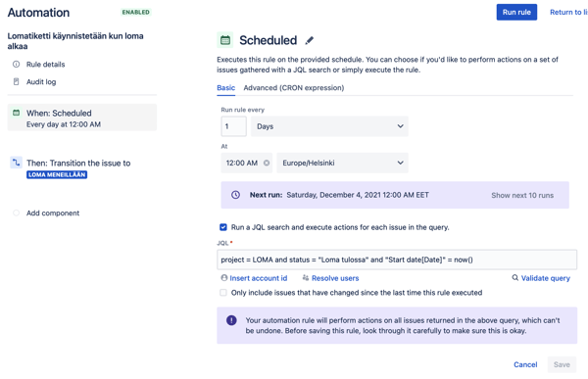Clear the 12:00 AM time field

tap(267, 164)
